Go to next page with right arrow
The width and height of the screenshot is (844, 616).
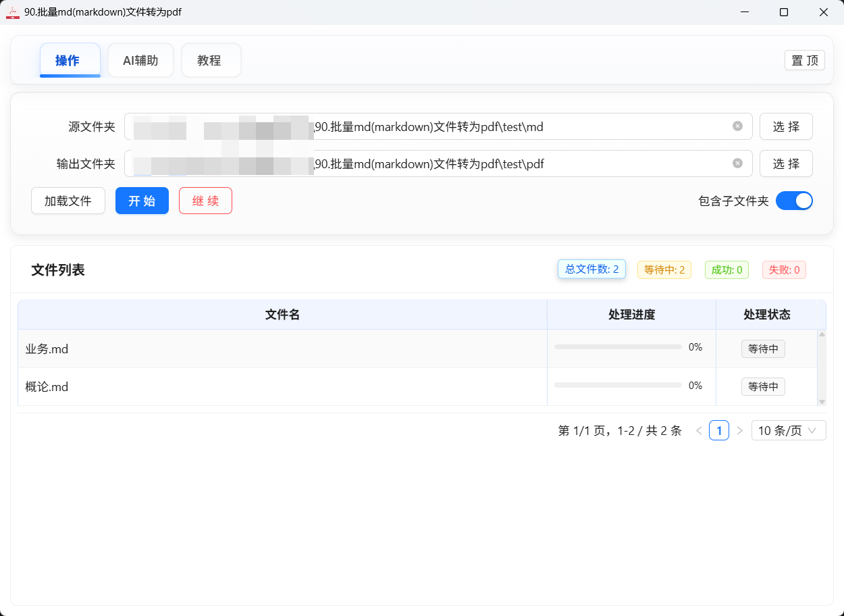tap(739, 430)
